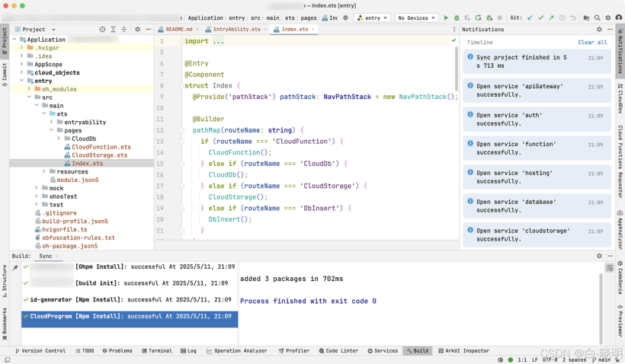Open CloudFunction.ets in the tree
This screenshot has width=625, height=364.
[x=101, y=147]
